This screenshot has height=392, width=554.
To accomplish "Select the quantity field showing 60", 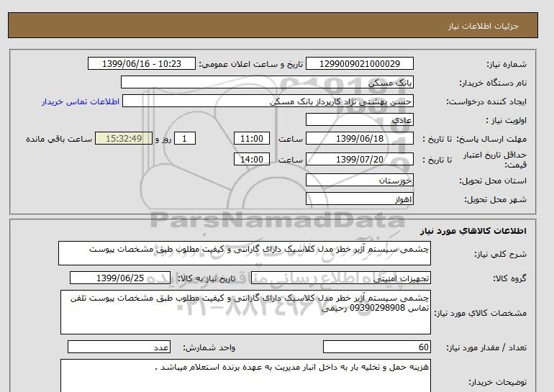I will (x=377, y=347).
